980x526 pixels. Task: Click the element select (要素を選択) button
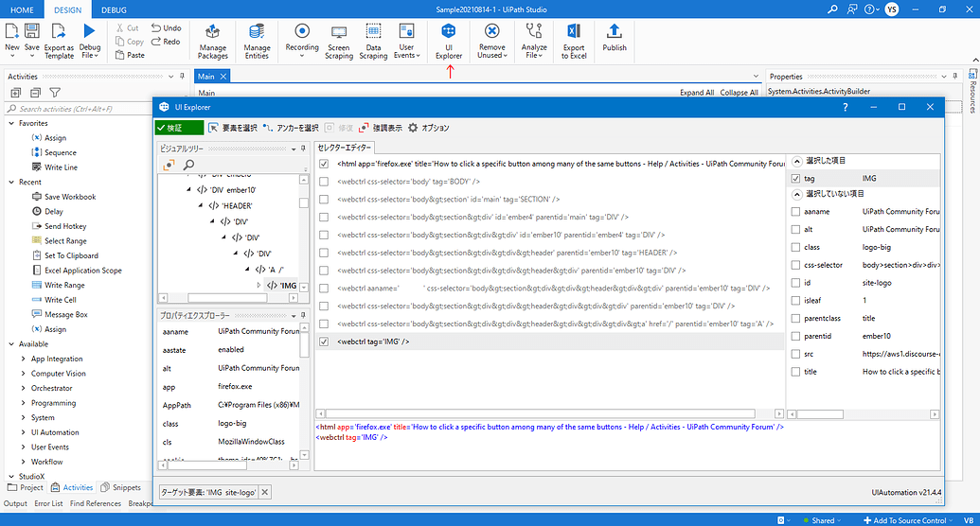pyautogui.click(x=233, y=128)
